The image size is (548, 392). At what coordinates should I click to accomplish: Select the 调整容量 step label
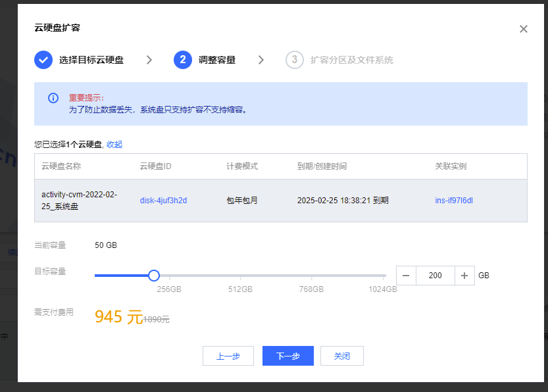click(x=217, y=60)
